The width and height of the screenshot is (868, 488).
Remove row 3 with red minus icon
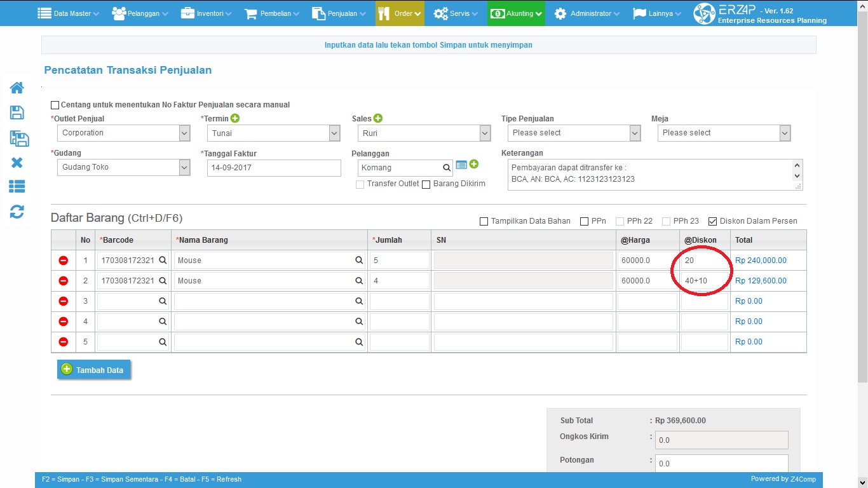tap(63, 301)
